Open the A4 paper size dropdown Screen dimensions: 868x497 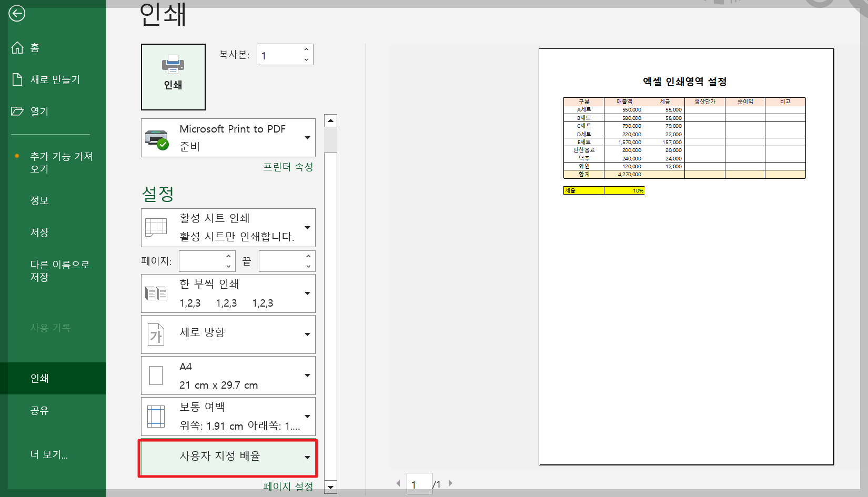(x=308, y=375)
